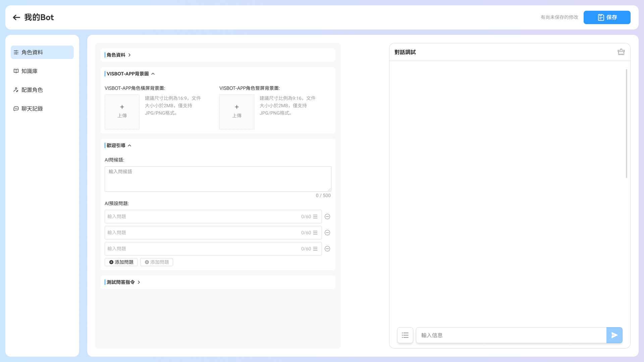Open the list menu beside the message box
Screen dimensions: 644x362
(405, 335)
